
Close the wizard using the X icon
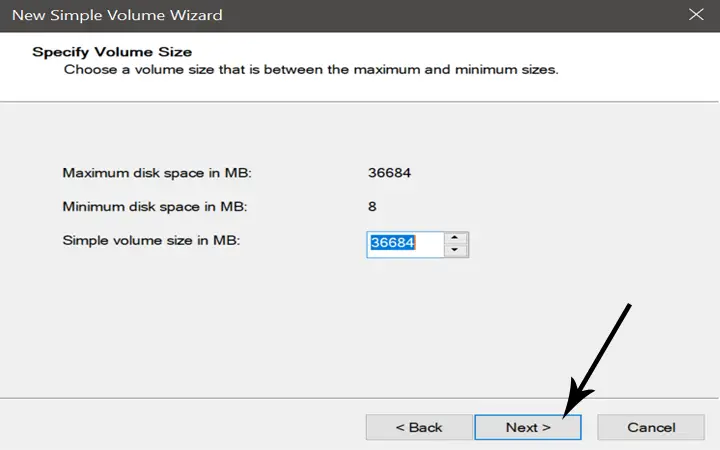click(696, 15)
